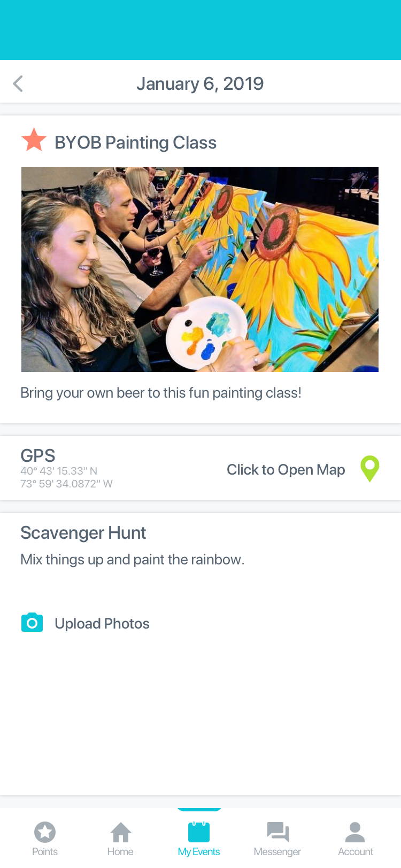Tap the back chevron arrow

pyautogui.click(x=18, y=83)
